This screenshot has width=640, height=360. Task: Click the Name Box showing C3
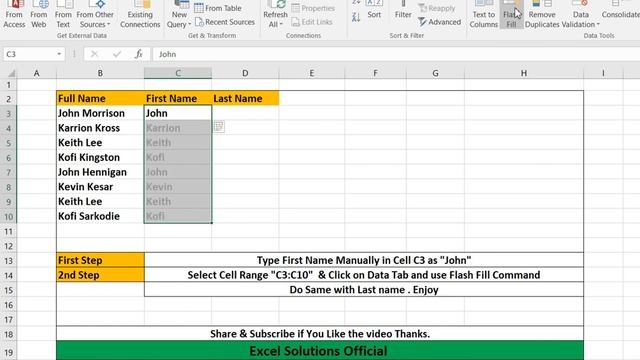tap(29, 54)
